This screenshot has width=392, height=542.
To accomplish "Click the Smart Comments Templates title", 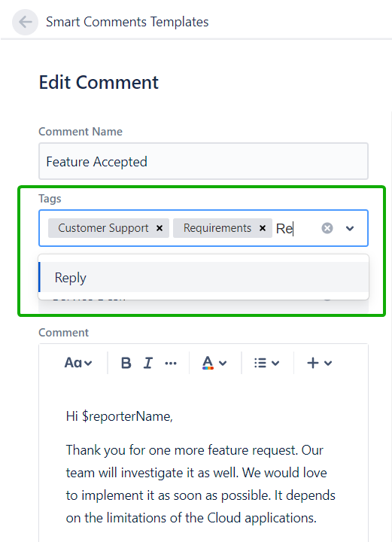I will [127, 22].
